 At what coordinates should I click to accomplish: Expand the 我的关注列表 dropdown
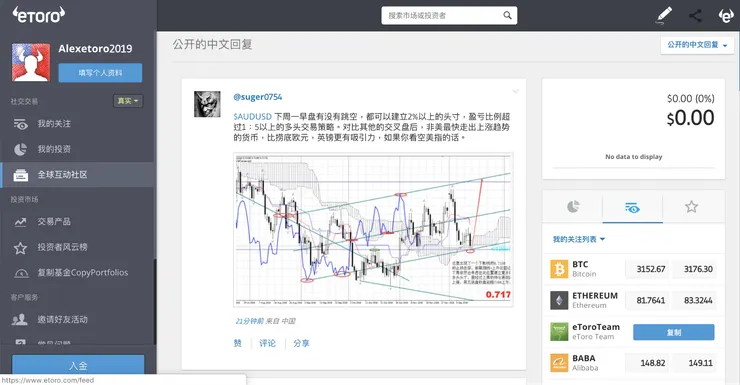579,239
